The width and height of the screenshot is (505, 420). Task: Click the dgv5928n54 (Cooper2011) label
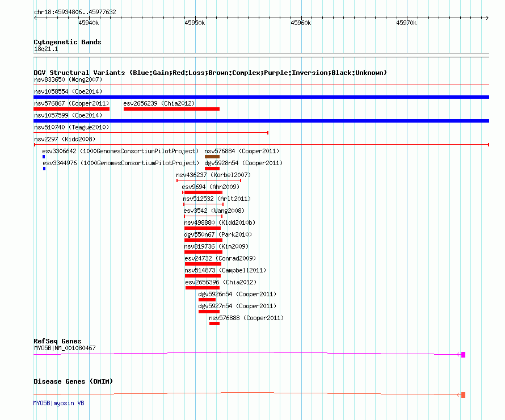[243, 163]
